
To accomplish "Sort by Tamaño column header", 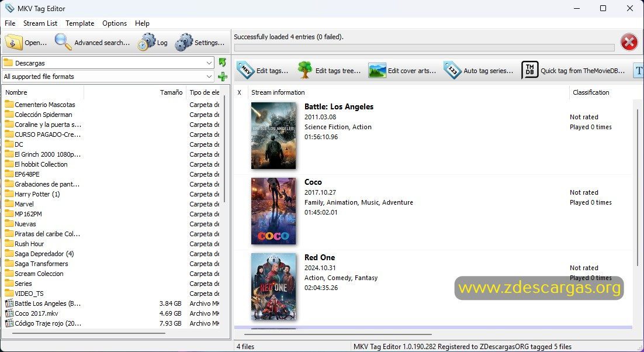I will point(135,92).
